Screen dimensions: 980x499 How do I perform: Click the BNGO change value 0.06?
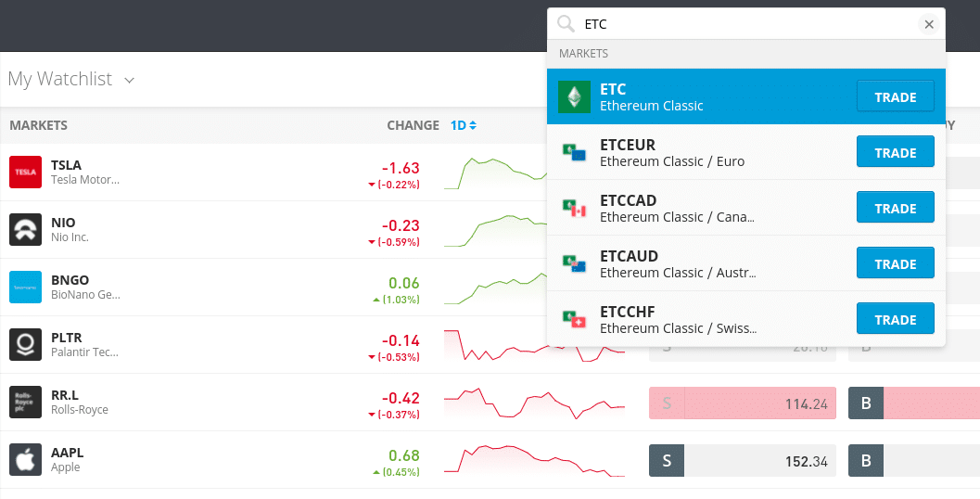click(x=403, y=283)
